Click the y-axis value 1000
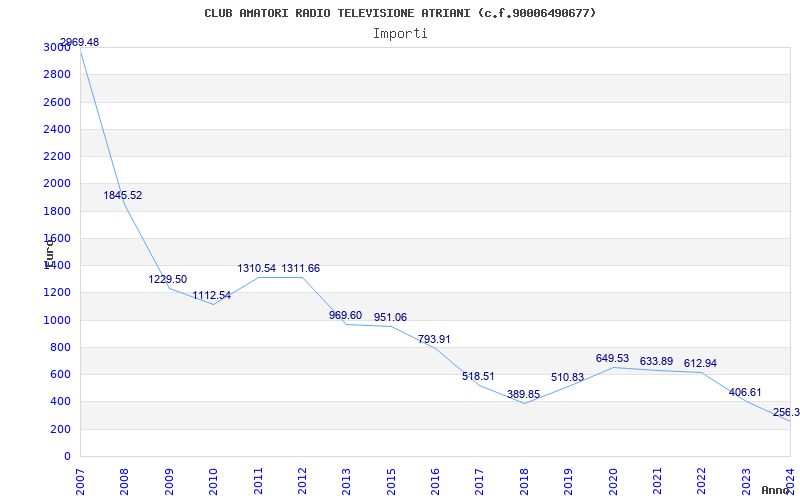800x500 pixels. (57, 320)
